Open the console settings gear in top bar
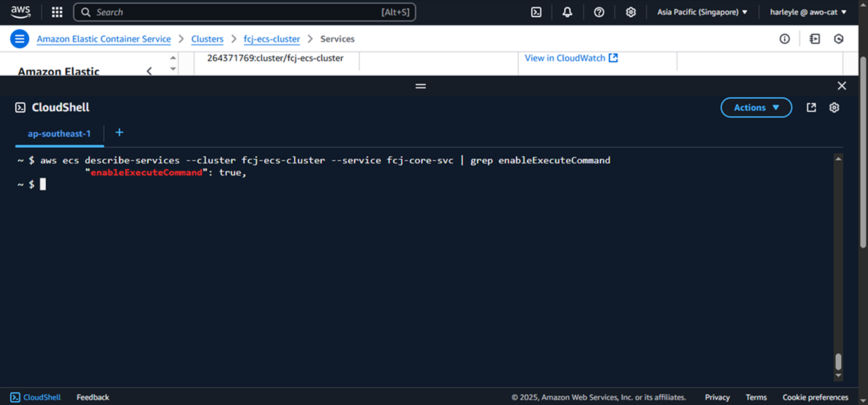 point(630,12)
